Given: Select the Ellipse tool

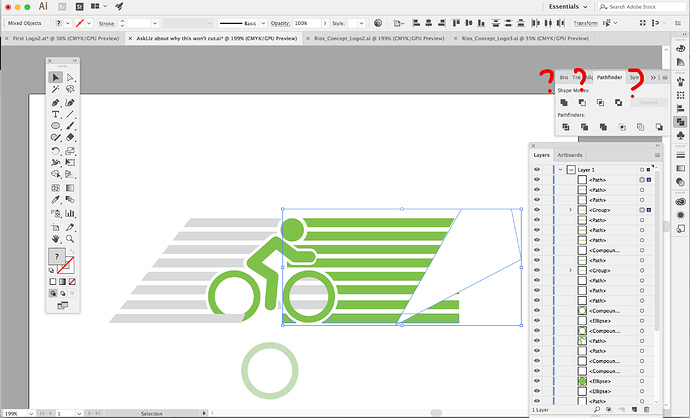Looking at the screenshot, I should (x=55, y=126).
